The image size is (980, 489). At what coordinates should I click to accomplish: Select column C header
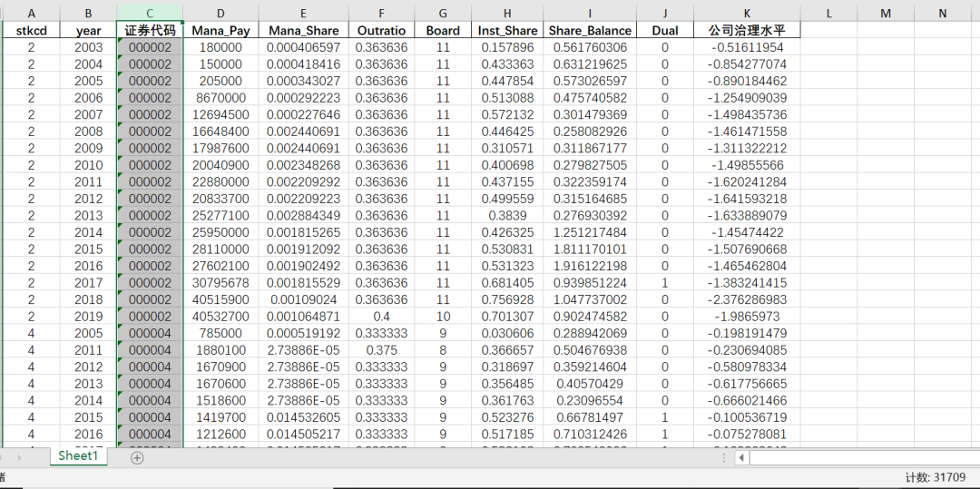[150, 13]
